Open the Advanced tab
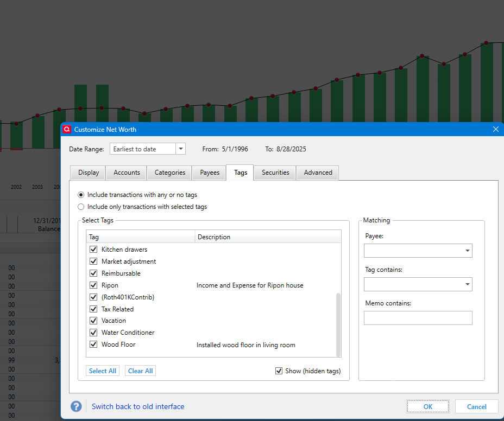 click(318, 173)
